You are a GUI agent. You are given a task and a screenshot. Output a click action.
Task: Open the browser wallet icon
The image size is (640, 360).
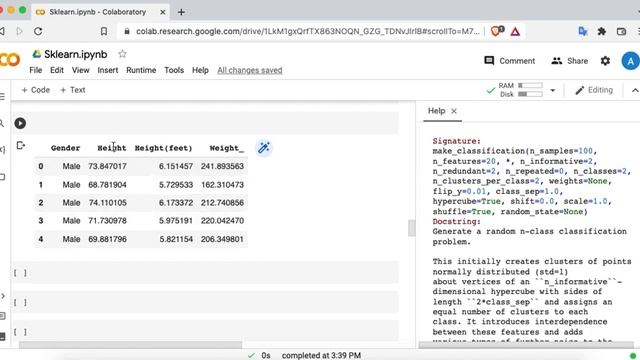point(621,31)
